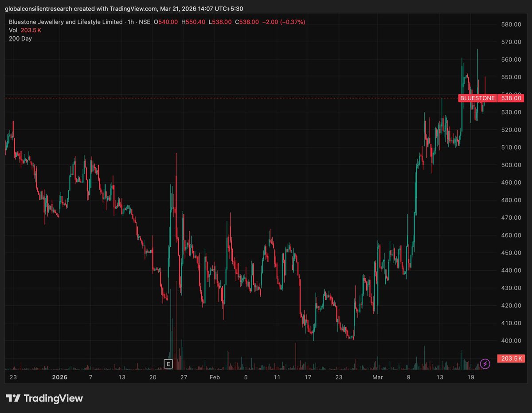
Task: Click the 480.00 price axis label
Action: click(511, 200)
